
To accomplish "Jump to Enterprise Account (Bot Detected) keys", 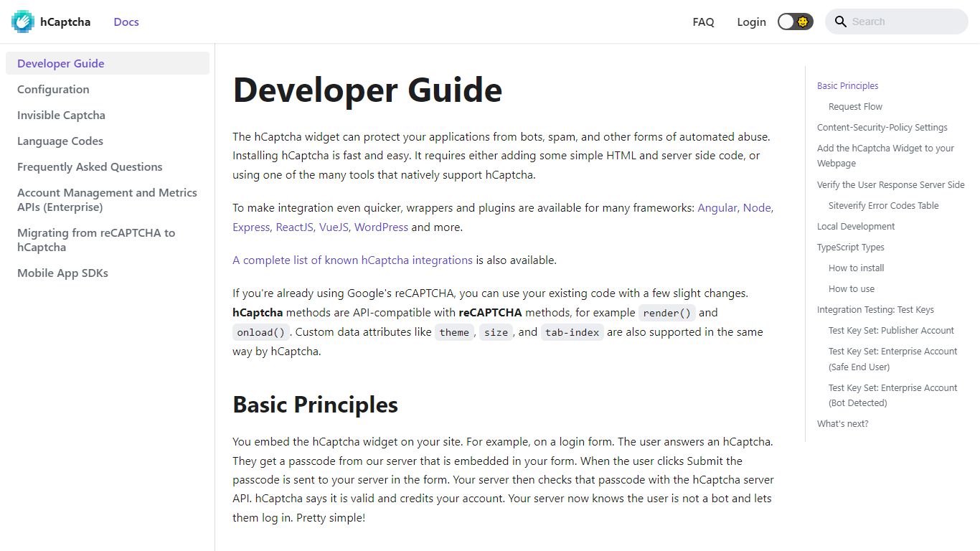I will 893,395.
